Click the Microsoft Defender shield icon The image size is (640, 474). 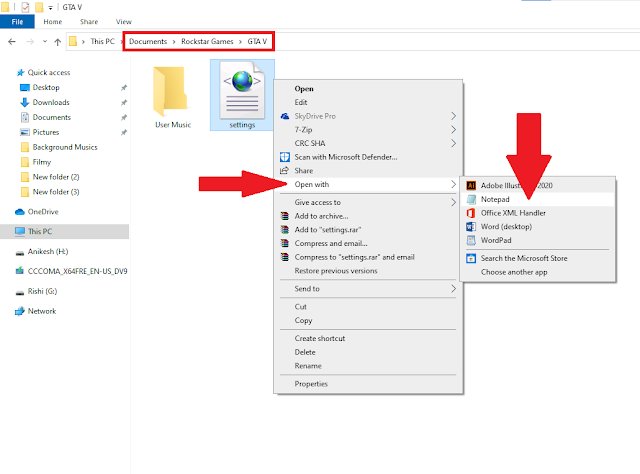(x=285, y=157)
